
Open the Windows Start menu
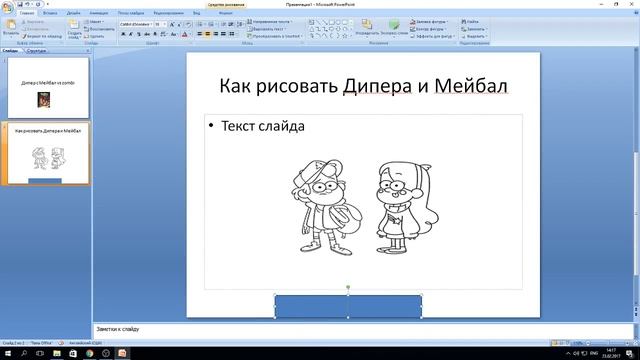point(8,353)
